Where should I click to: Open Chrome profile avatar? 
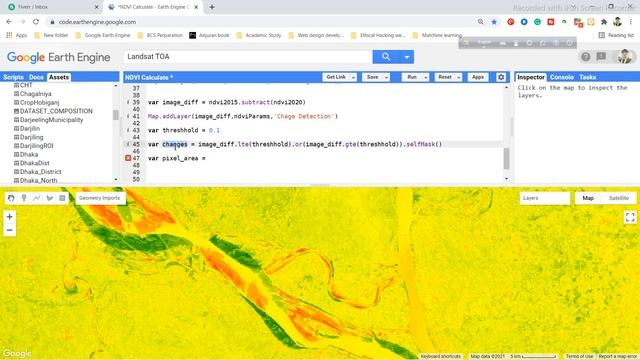coord(618,22)
